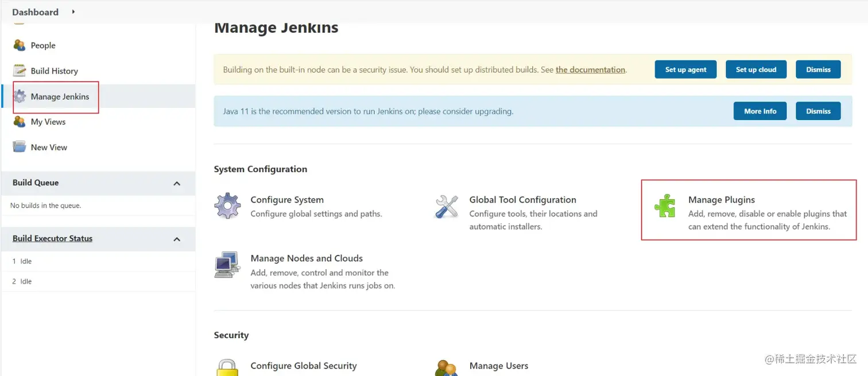Screen dimensions: 868x376
Task: Open the documentation link
Action: click(x=590, y=69)
